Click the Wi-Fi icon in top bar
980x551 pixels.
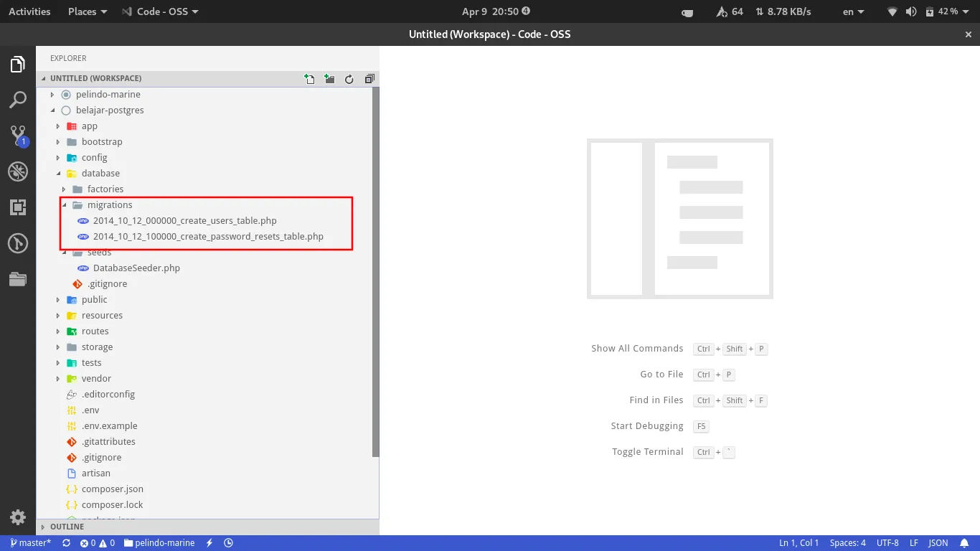click(x=892, y=11)
